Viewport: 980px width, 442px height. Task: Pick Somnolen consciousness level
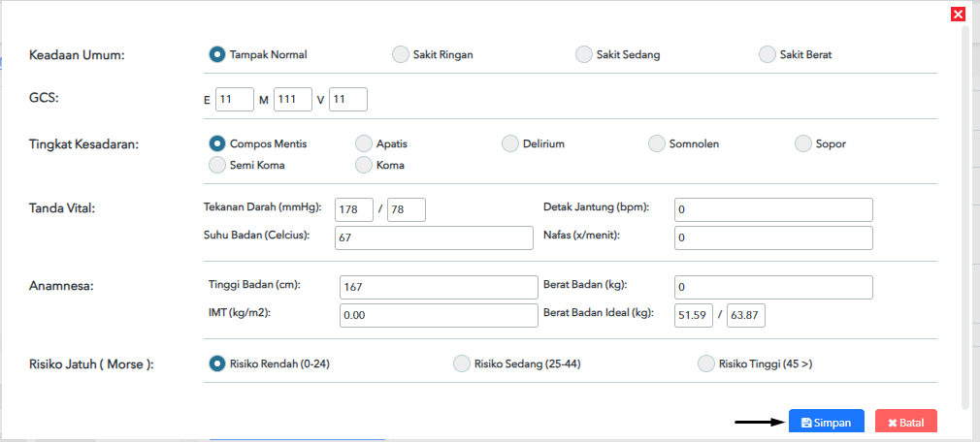[656, 143]
